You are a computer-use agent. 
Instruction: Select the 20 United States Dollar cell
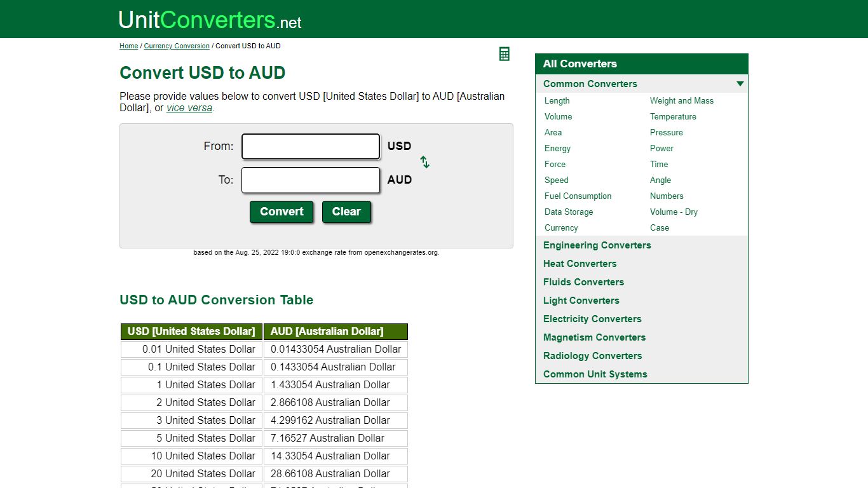point(191,474)
